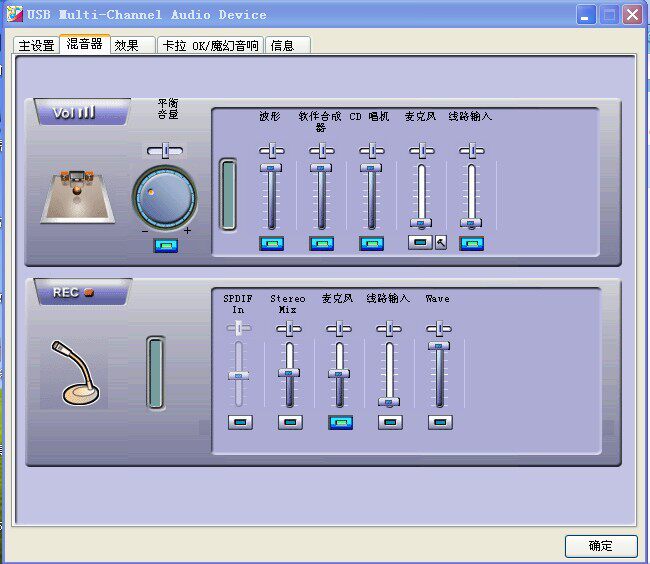Toggle recording 麦克风 select button
Image resolution: width=650 pixels, height=564 pixels.
coord(340,422)
